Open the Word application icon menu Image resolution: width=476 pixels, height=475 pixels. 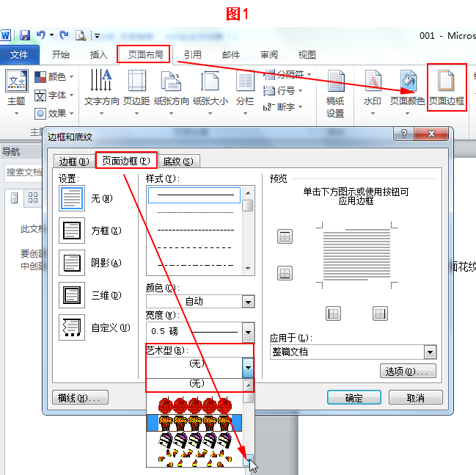pyautogui.click(x=5, y=35)
